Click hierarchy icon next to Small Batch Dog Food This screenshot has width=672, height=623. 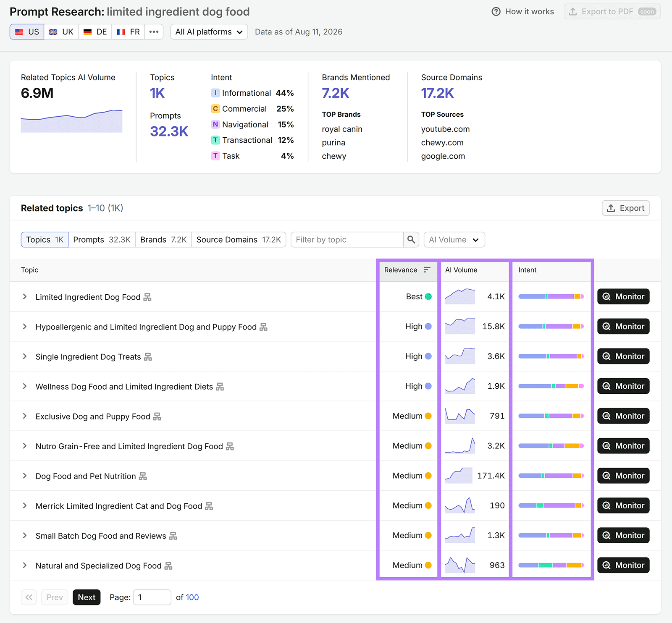tap(173, 536)
